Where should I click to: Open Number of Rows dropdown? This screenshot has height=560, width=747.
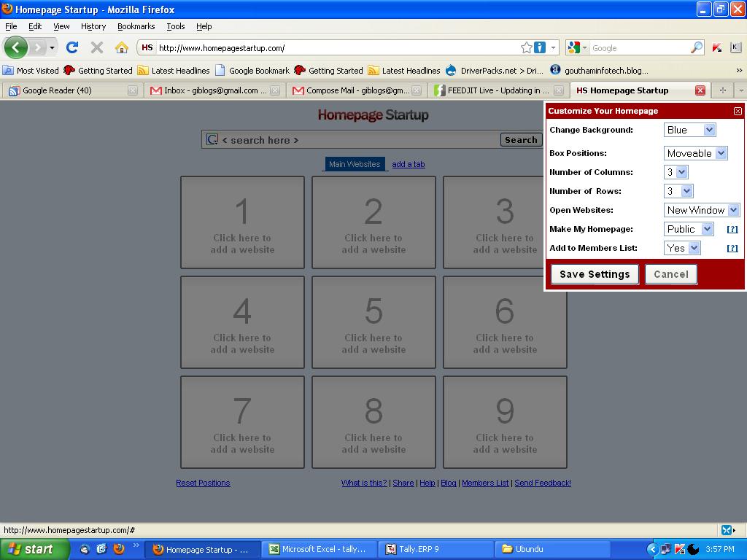click(678, 192)
